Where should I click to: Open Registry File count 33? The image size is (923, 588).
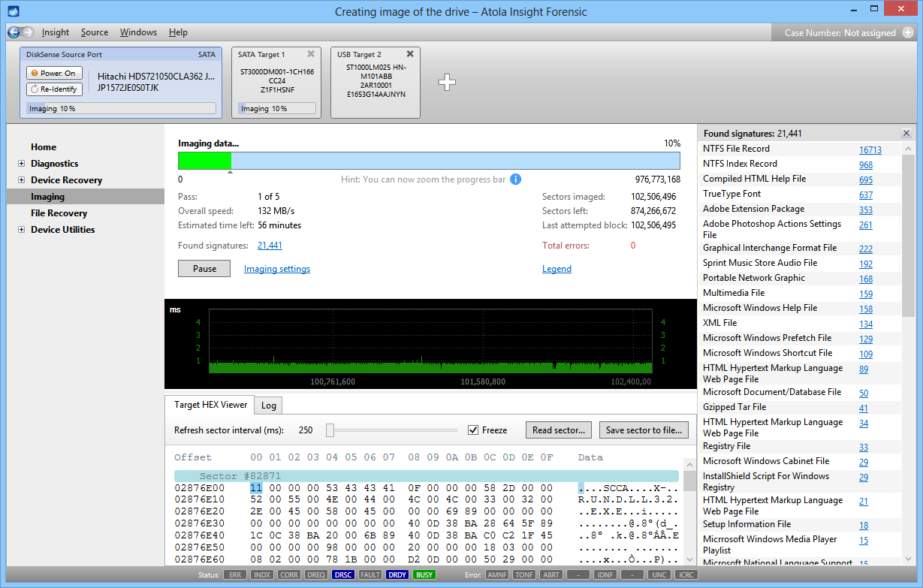point(864,448)
